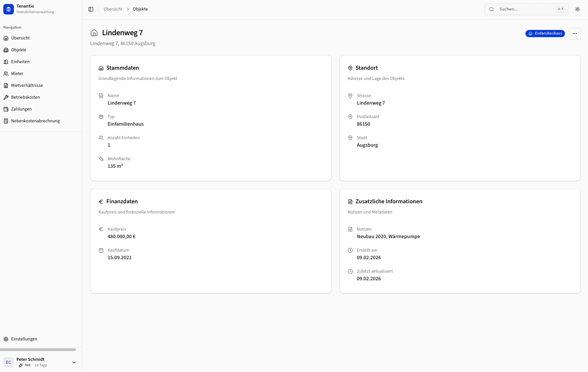Select the Mietverhältnisse document icon
Screen dimensions: 588x372
coord(6,86)
